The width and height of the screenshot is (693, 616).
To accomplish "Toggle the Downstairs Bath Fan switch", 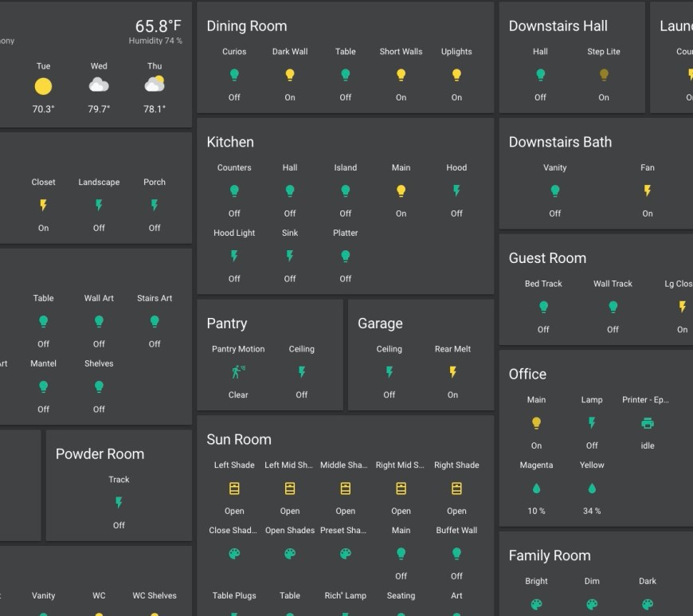I will [647, 190].
